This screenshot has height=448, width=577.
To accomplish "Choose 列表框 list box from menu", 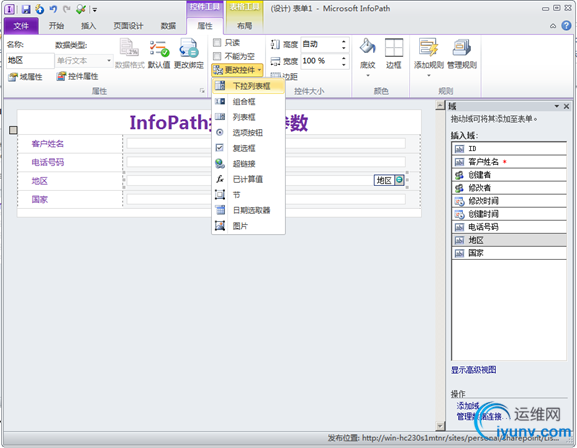I will 248,117.
